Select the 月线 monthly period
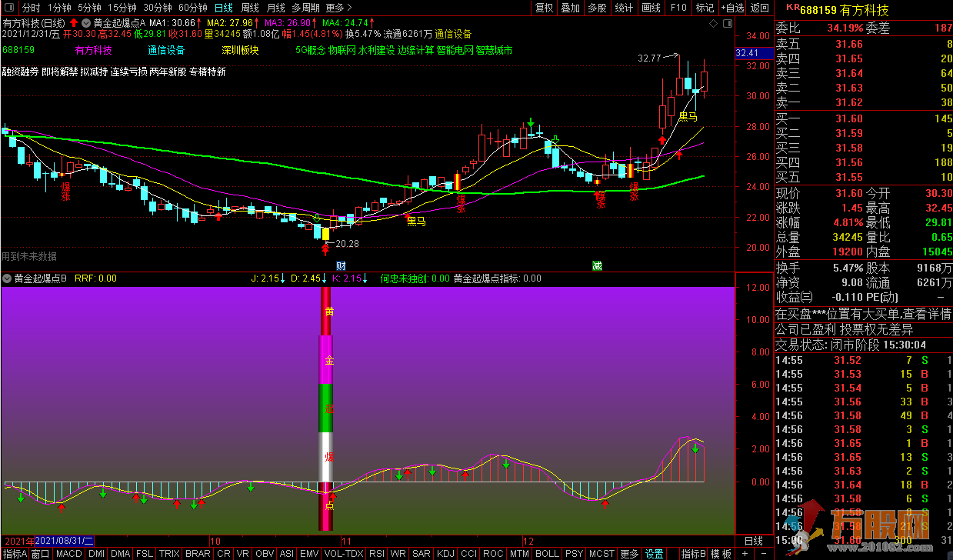 pyautogui.click(x=276, y=8)
